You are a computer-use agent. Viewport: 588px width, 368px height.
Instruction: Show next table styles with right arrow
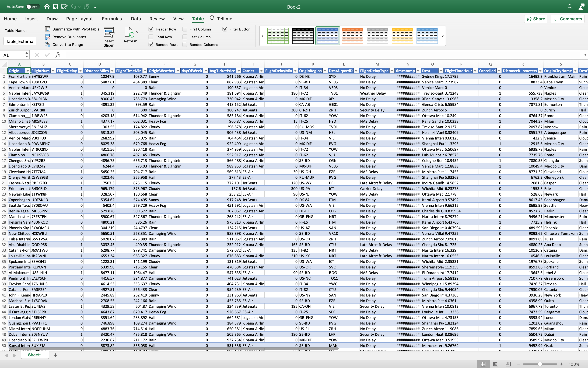point(443,36)
